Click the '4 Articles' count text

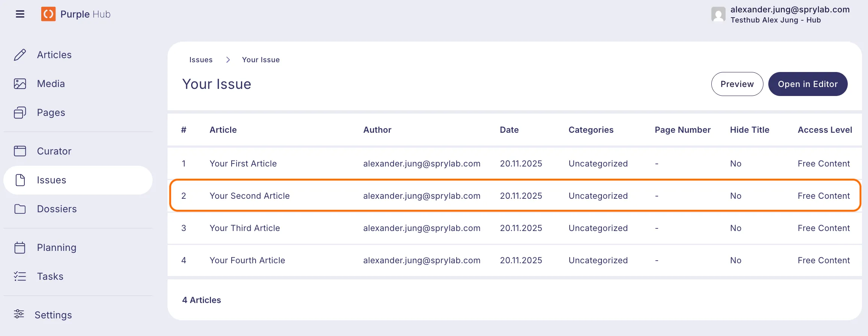[202, 300]
